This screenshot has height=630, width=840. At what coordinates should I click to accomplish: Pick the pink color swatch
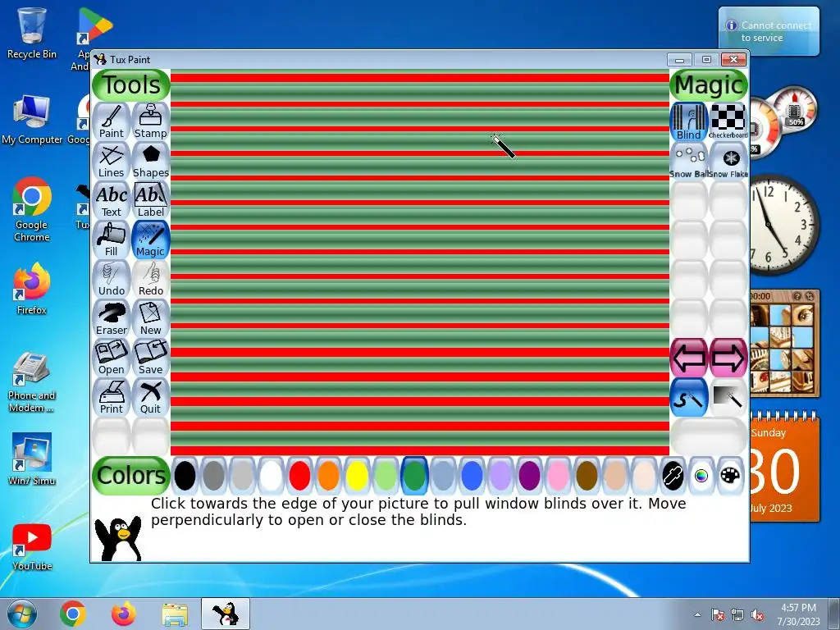[x=558, y=475]
